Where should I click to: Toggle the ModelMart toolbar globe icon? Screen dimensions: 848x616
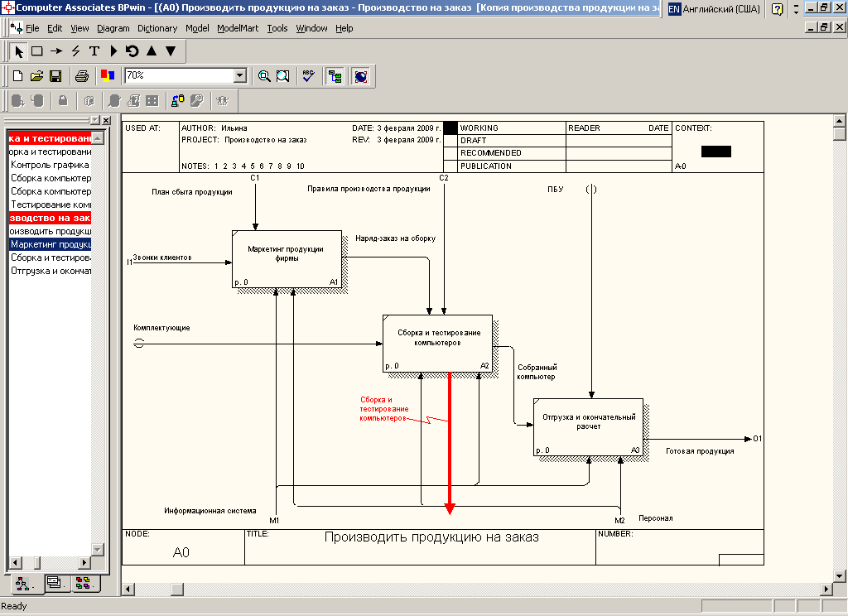tap(361, 76)
